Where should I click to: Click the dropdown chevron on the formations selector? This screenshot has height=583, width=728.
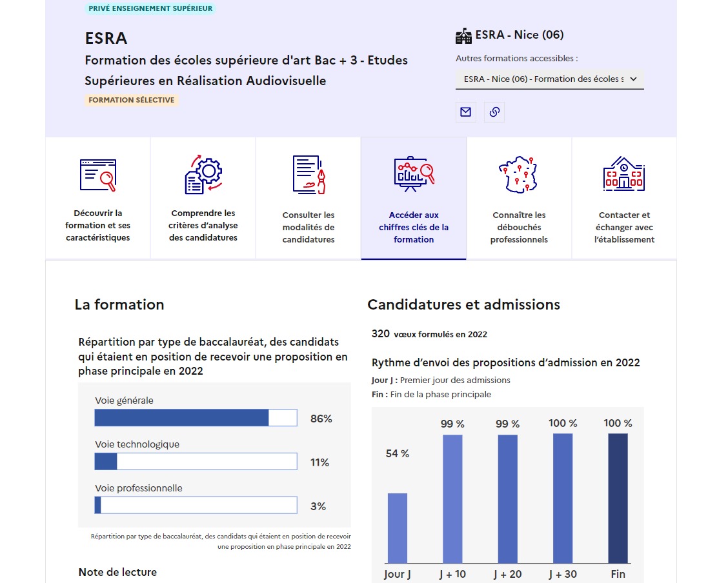point(634,79)
